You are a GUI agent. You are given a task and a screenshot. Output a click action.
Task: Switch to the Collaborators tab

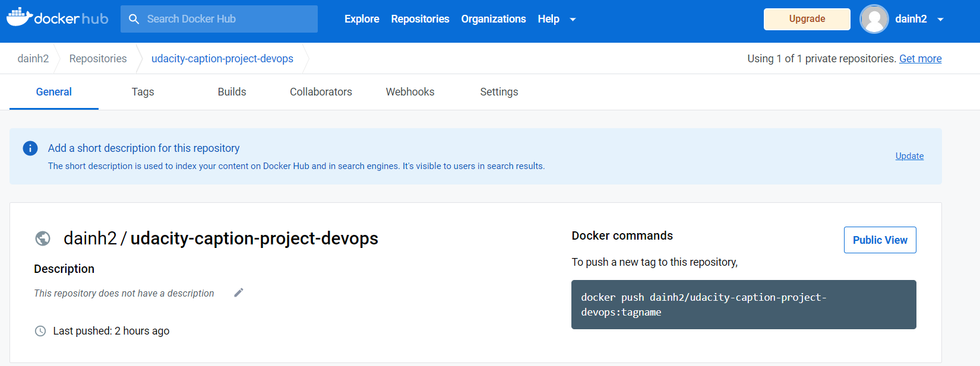point(321,92)
